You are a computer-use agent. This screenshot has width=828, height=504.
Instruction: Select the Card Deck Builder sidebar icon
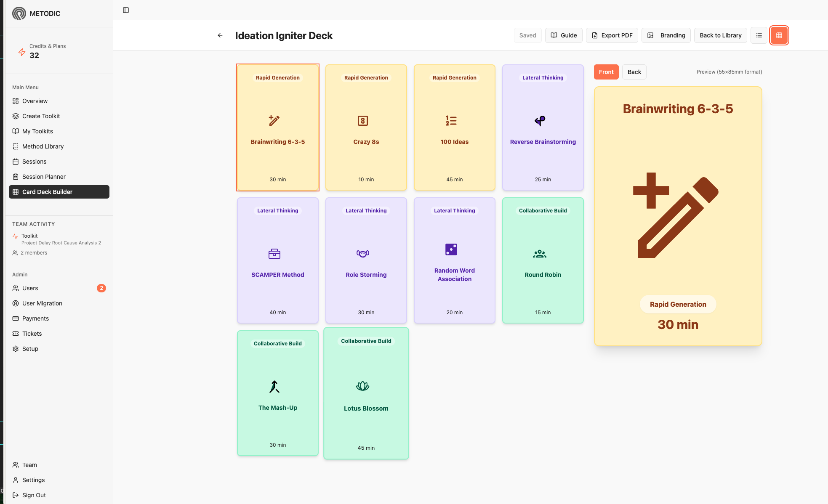pyautogui.click(x=16, y=192)
